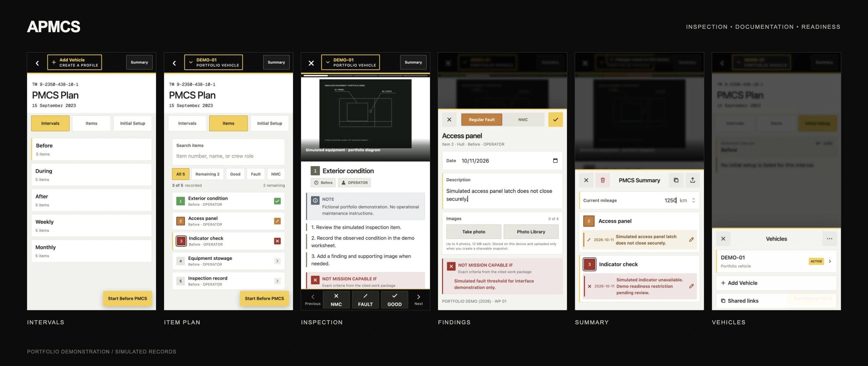
Task: Edit the Indicator check finding pencil icon
Action: pyautogui.click(x=691, y=286)
